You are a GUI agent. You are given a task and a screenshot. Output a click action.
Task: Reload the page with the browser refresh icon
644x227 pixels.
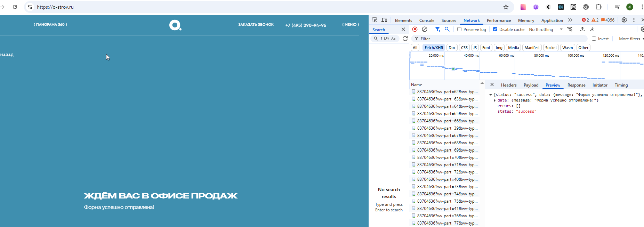15,7
